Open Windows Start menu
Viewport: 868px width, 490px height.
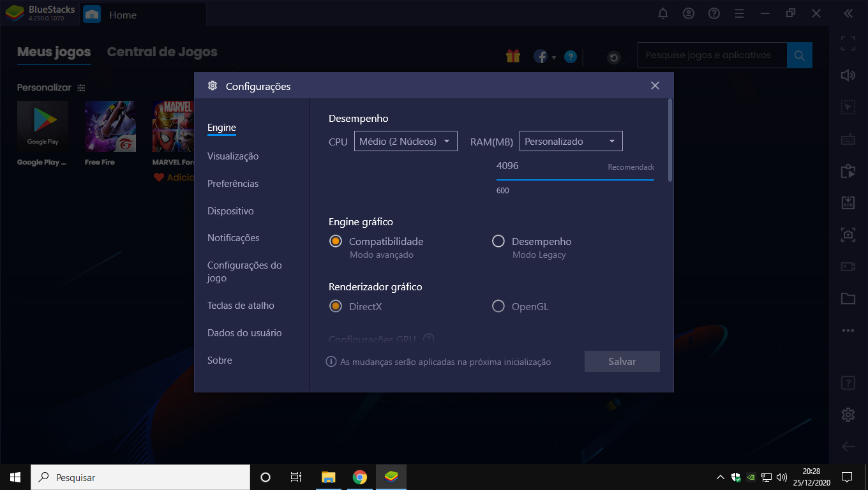point(15,477)
